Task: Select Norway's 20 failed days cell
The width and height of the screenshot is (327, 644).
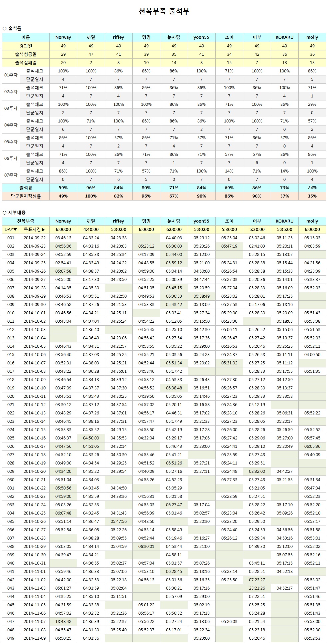Action: coord(63,62)
